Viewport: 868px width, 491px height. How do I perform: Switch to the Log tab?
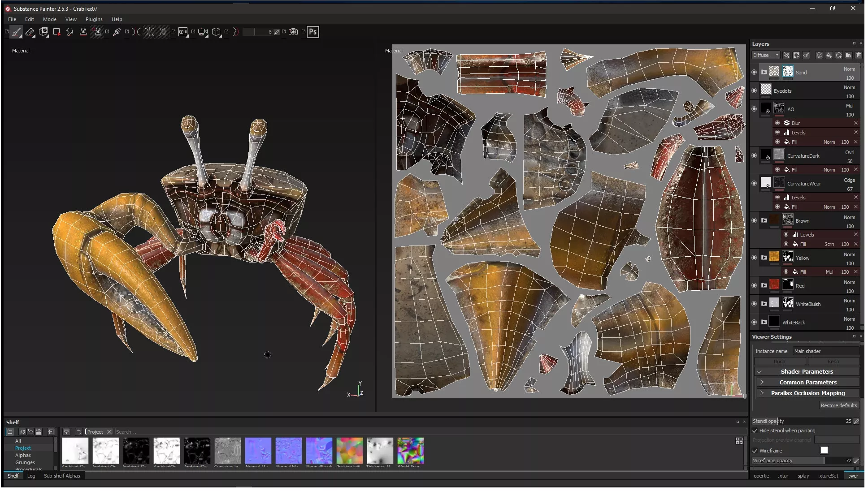(31, 476)
